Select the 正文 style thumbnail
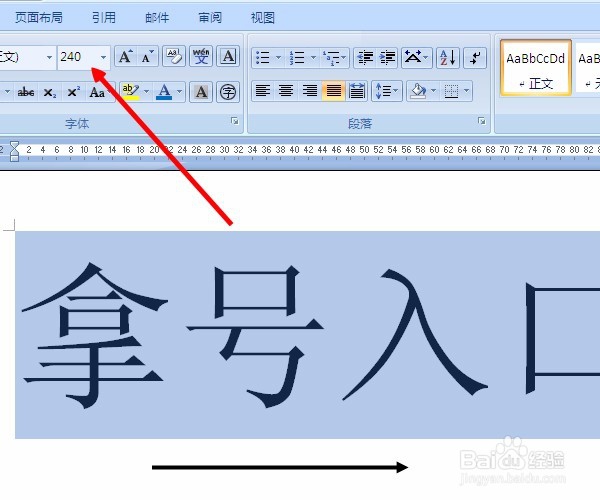The width and height of the screenshot is (600, 500). coord(536,67)
